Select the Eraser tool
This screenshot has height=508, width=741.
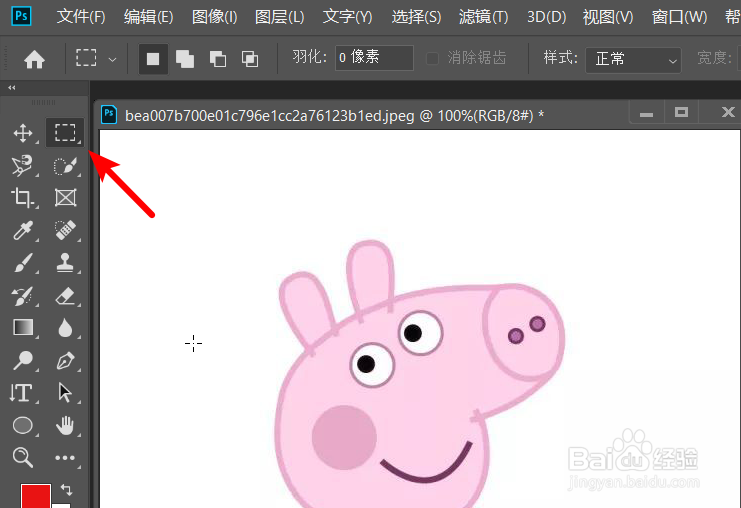(65, 295)
